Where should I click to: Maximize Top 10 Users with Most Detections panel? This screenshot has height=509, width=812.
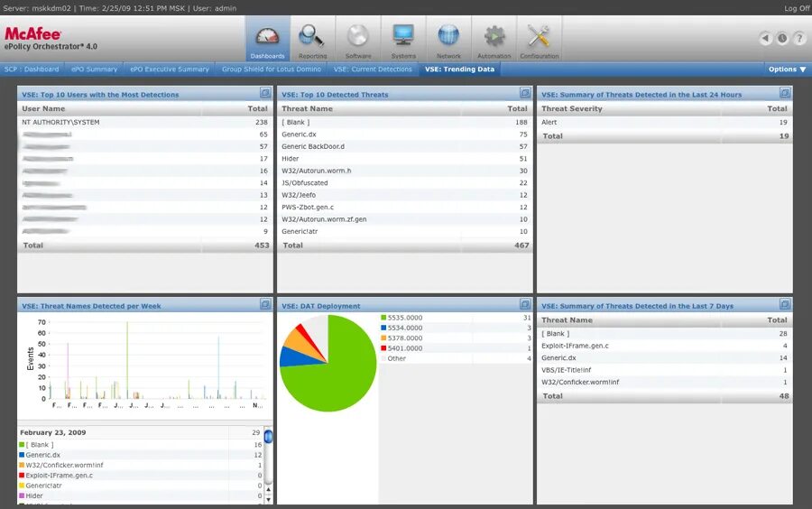(x=265, y=93)
